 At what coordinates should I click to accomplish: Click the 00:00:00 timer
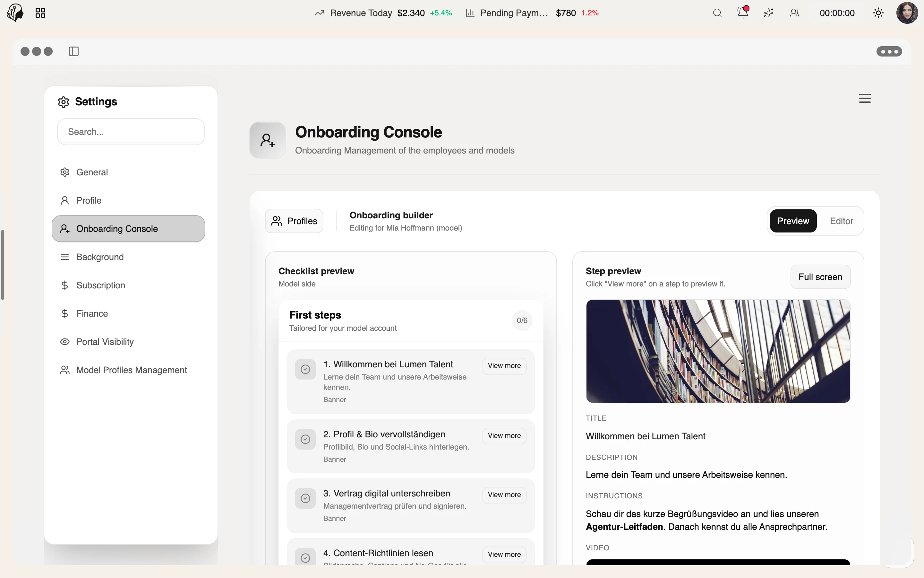tap(837, 13)
